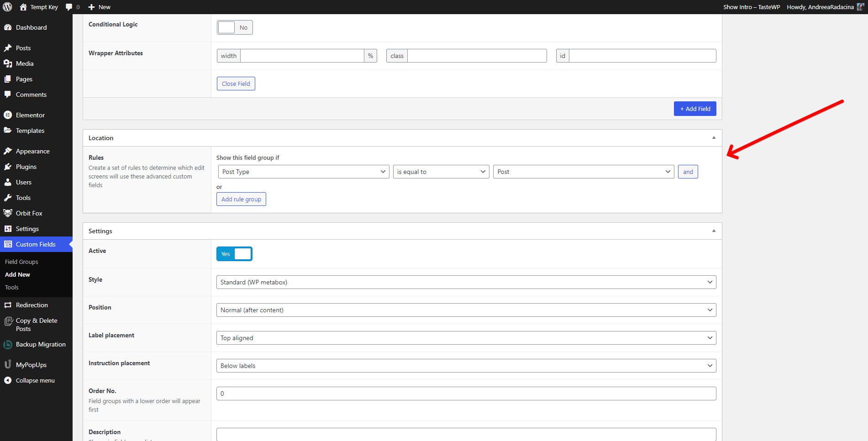This screenshot has height=441, width=868.
Task: Click the Order No. input field
Action: [466, 394]
